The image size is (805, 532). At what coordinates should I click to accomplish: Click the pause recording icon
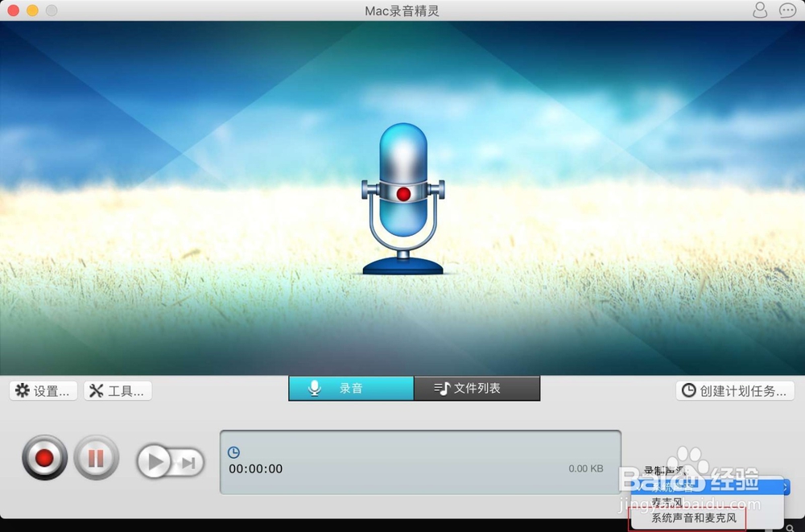click(97, 458)
